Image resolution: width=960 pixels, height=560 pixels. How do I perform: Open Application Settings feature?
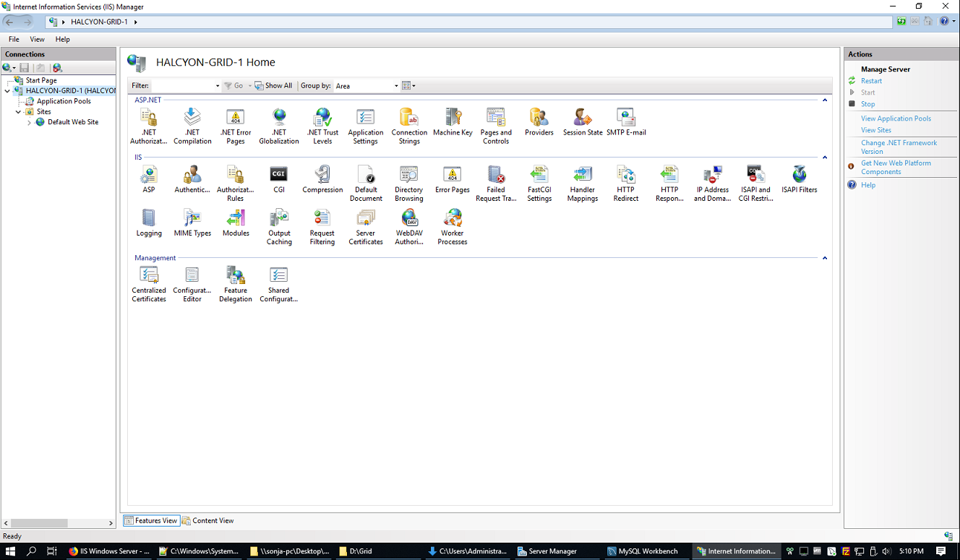[366, 126]
